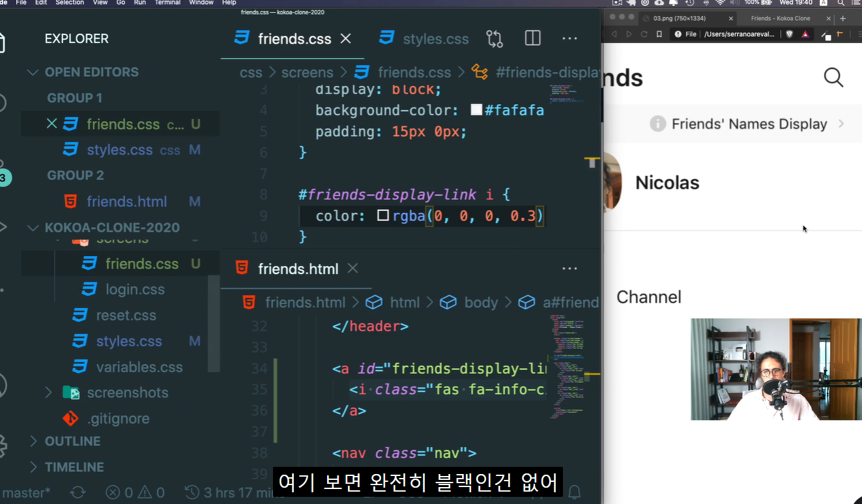The height and width of the screenshot is (504, 862).
Task: Click the Channel heading
Action: coord(649,297)
